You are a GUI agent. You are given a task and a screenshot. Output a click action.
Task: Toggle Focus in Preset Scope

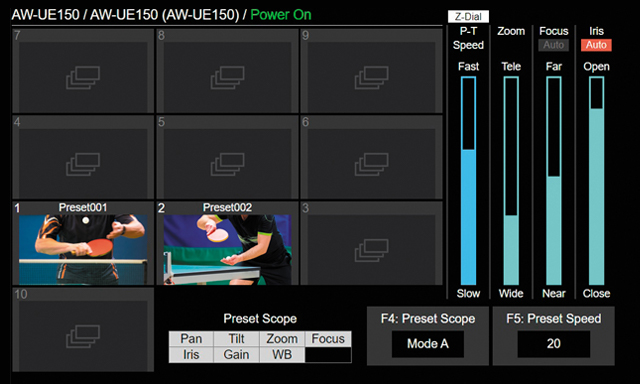point(328,339)
